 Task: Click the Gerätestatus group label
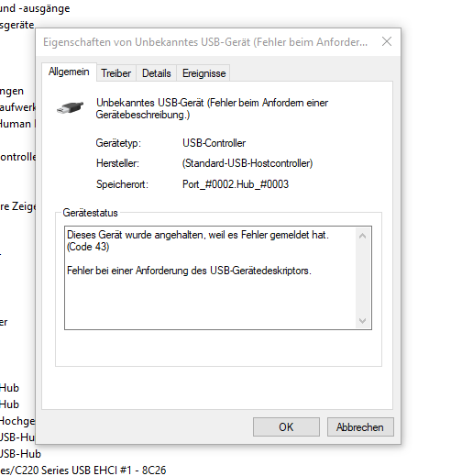(90, 213)
